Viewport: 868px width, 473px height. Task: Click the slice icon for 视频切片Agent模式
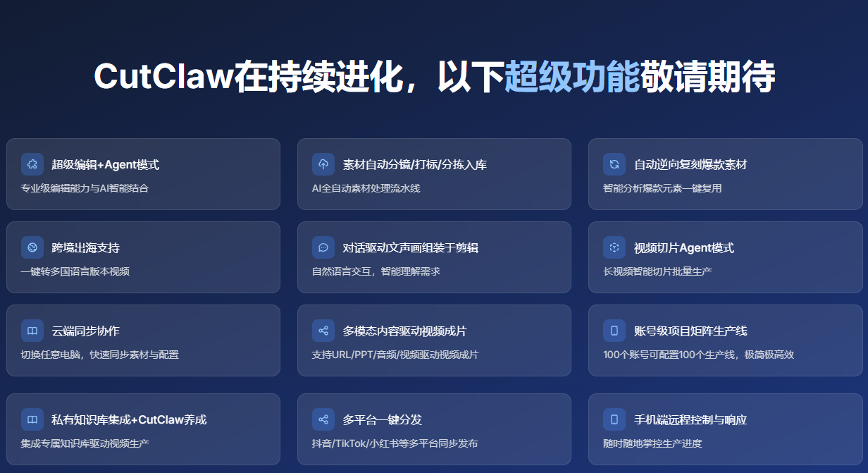pyautogui.click(x=614, y=247)
